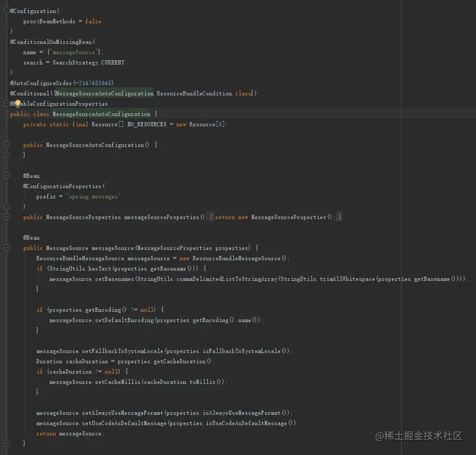Click 'NO_RESOURCES' constant name
The image size is (476, 455).
(147, 124)
